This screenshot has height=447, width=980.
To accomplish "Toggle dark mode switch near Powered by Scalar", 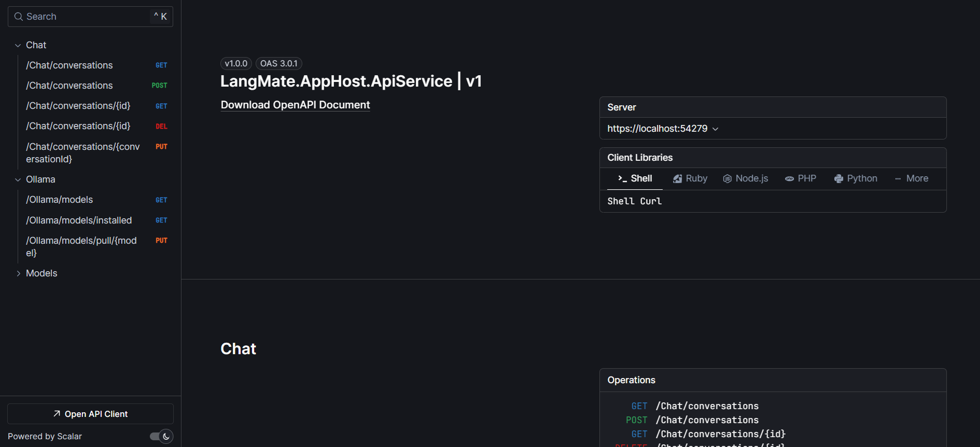I will point(161,436).
